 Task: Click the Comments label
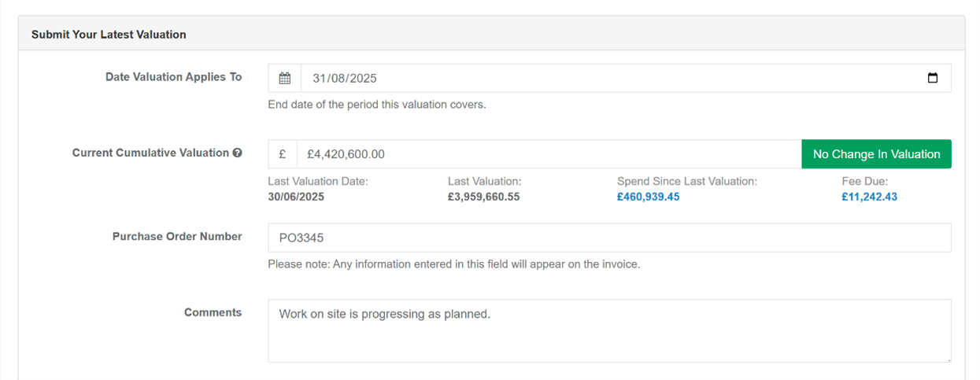213,312
